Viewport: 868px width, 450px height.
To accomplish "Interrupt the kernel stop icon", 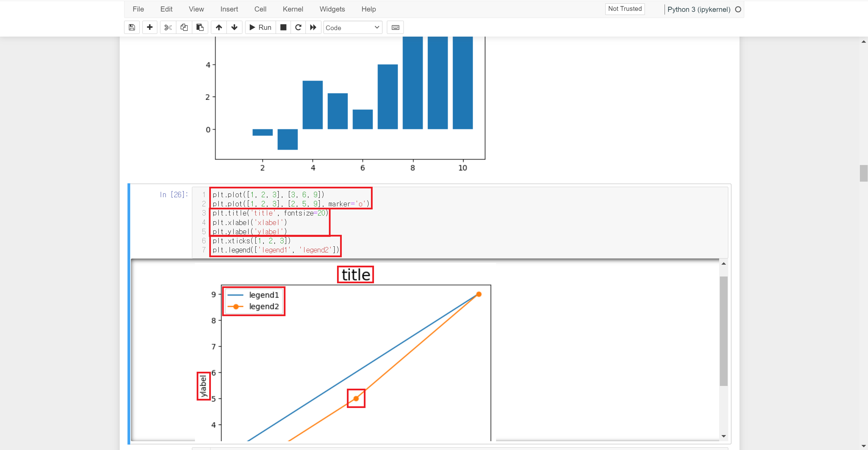I will (283, 27).
